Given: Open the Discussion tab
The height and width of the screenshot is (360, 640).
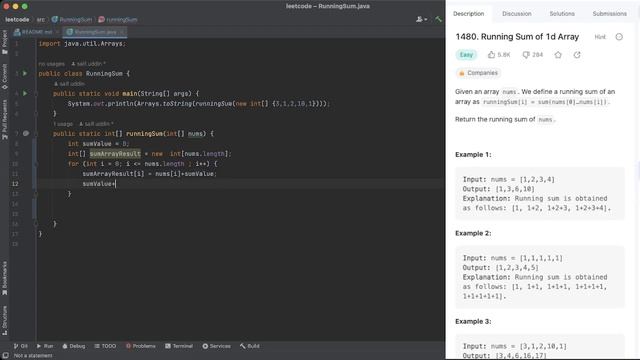Looking at the screenshot, I should point(517,13).
